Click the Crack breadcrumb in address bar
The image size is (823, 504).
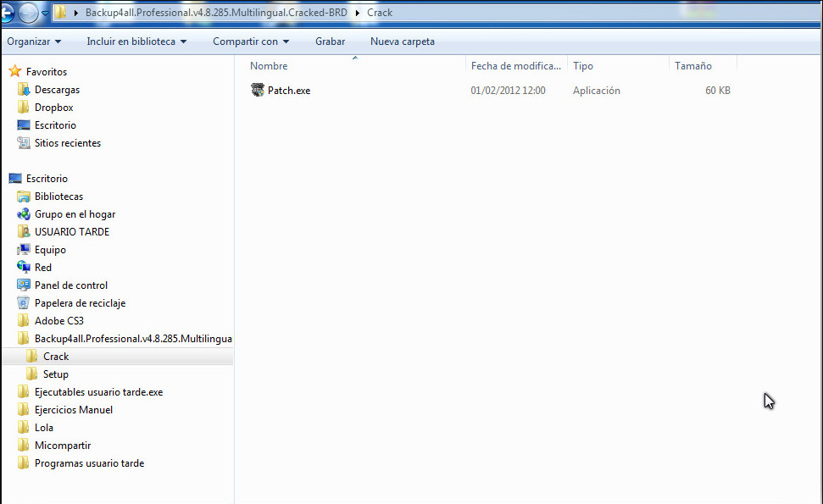pos(380,13)
